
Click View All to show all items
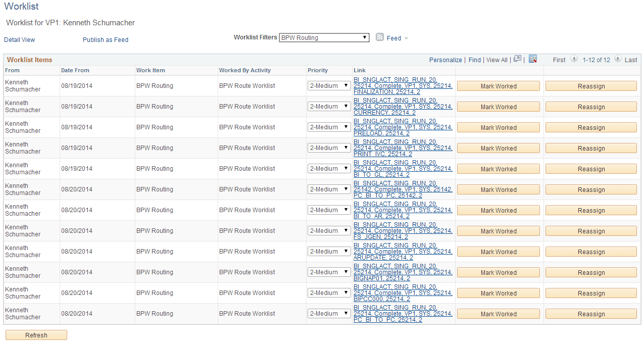497,60
